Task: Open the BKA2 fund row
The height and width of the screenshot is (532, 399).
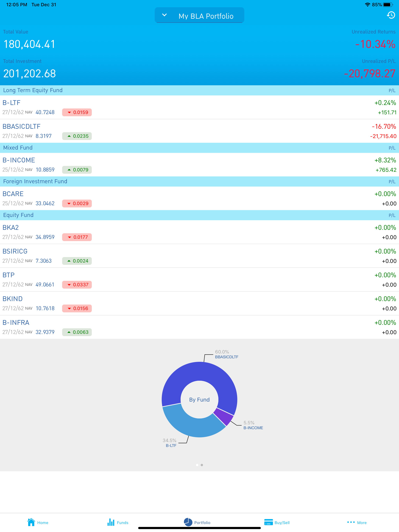Action: click(x=199, y=232)
